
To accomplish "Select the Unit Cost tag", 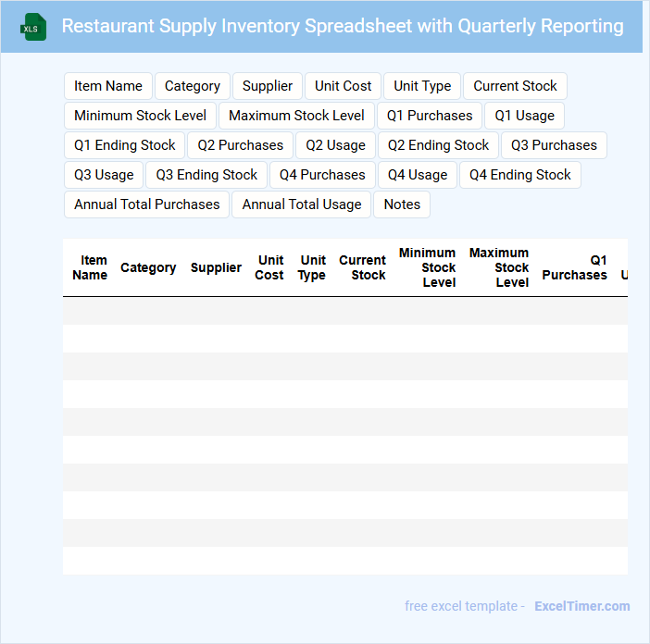I will 343,86.
